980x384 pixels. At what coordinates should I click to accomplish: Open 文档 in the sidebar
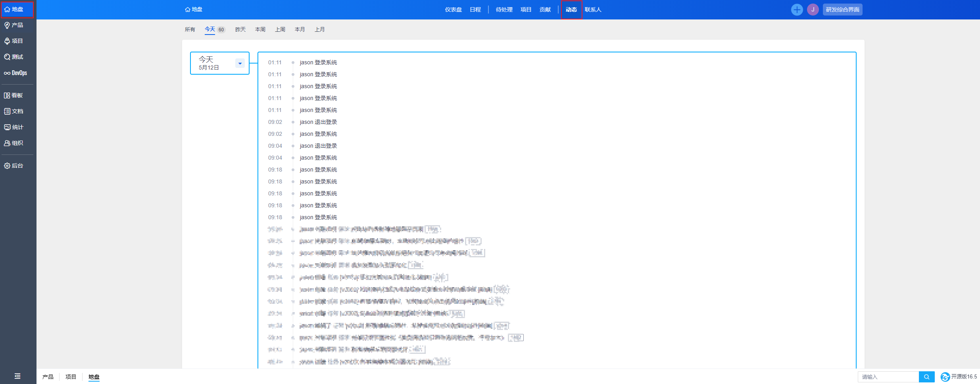click(14, 111)
